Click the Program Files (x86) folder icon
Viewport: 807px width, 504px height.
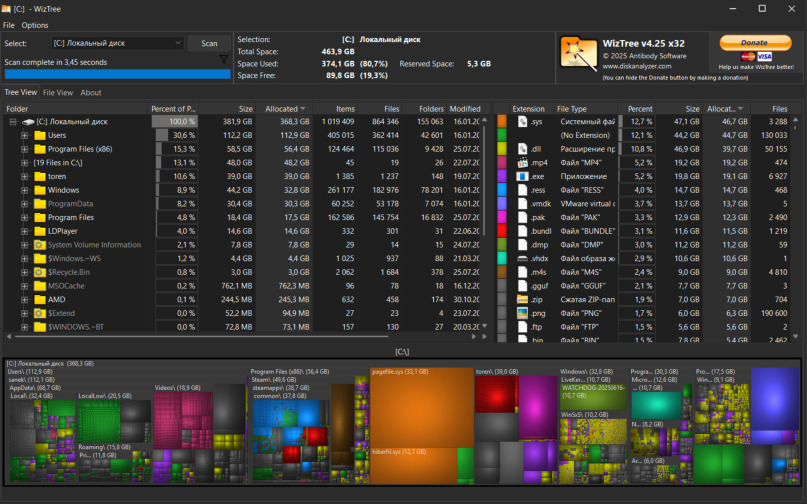(x=40, y=149)
